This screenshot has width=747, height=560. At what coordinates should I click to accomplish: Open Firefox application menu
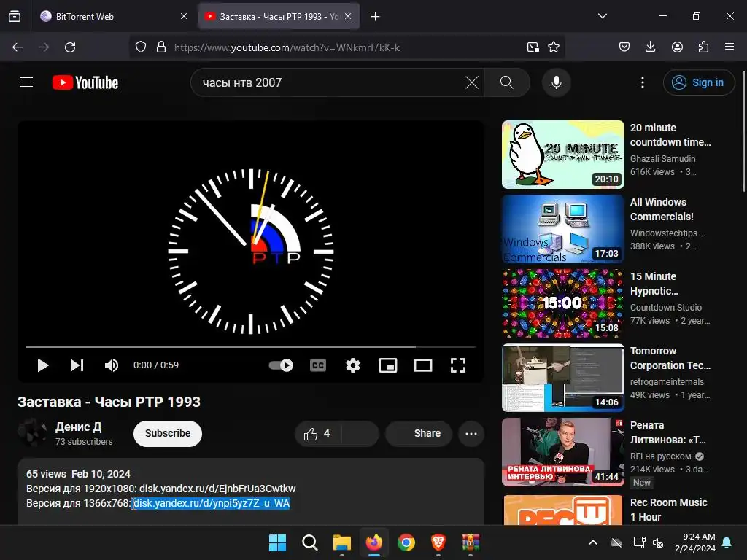coord(729,47)
